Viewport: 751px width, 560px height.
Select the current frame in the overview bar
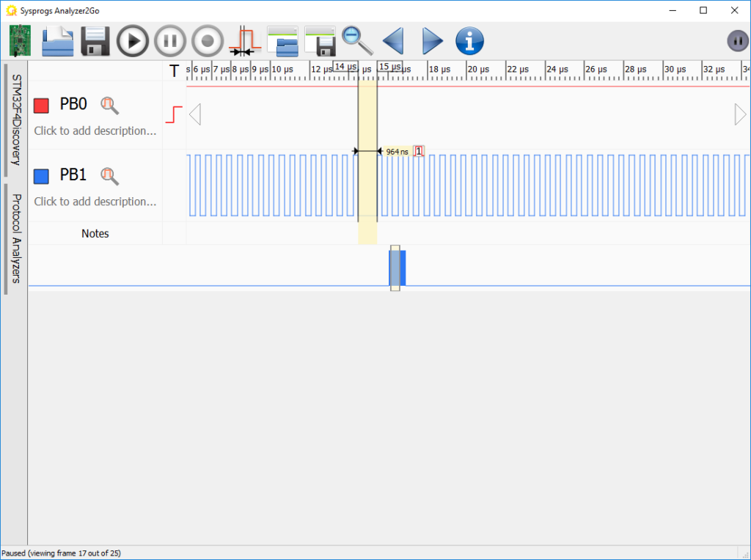point(396,268)
